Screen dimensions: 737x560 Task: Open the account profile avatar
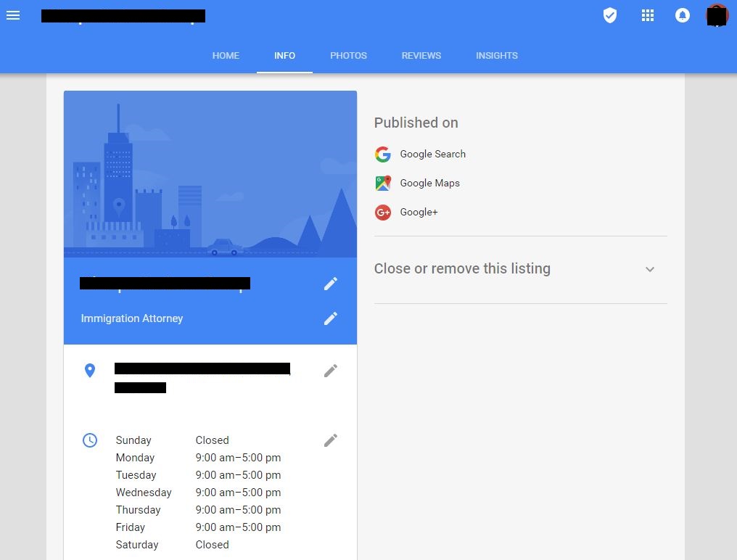717,15
